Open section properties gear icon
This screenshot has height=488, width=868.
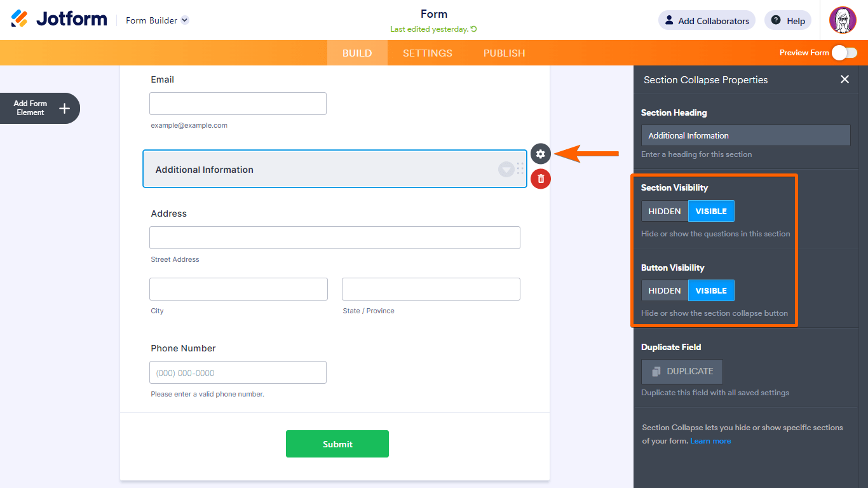coord(540,154)
